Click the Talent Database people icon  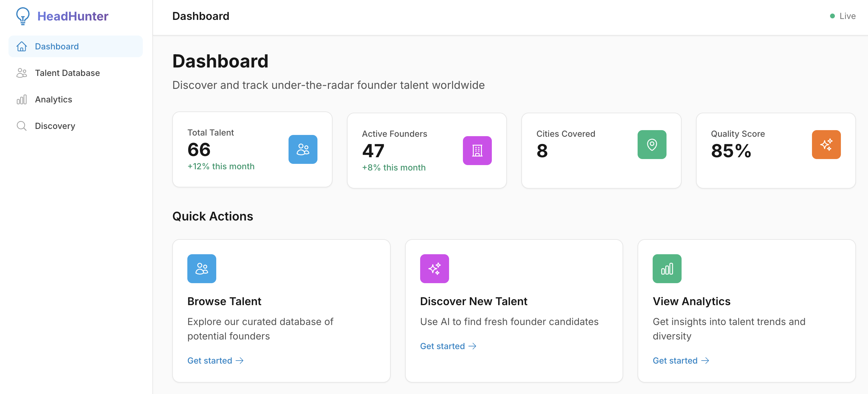click(22, 73)
